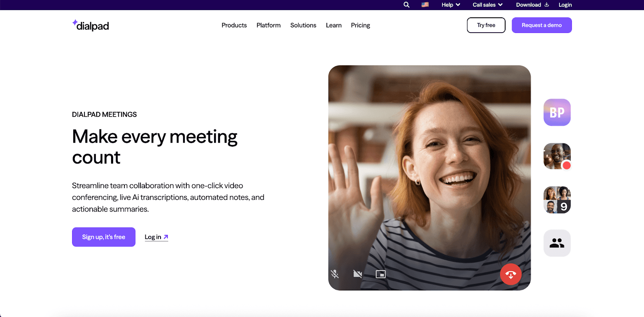This screenshot has height=317, width=644.
Task: Expand the Call sales dropdown
Action: [487, 5]
